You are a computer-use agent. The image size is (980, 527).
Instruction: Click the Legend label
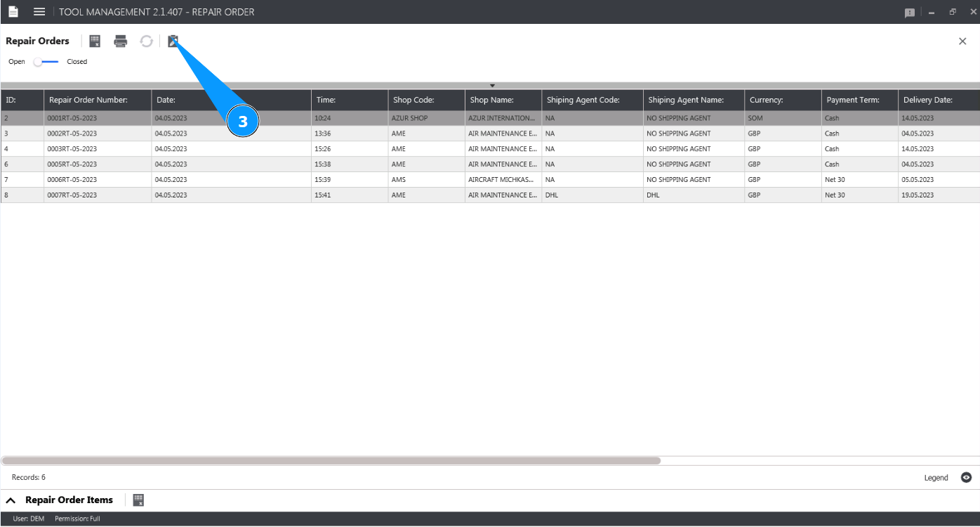click(x=936, y=478)
